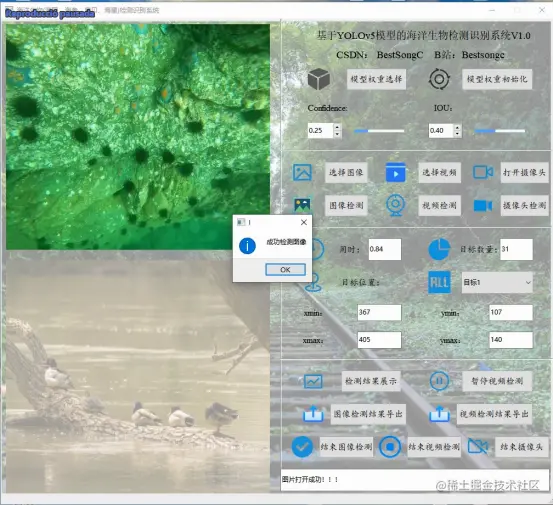Click the ymin field showing 107
The height and width of the screenshot is (506, 554).
(511, 312)
